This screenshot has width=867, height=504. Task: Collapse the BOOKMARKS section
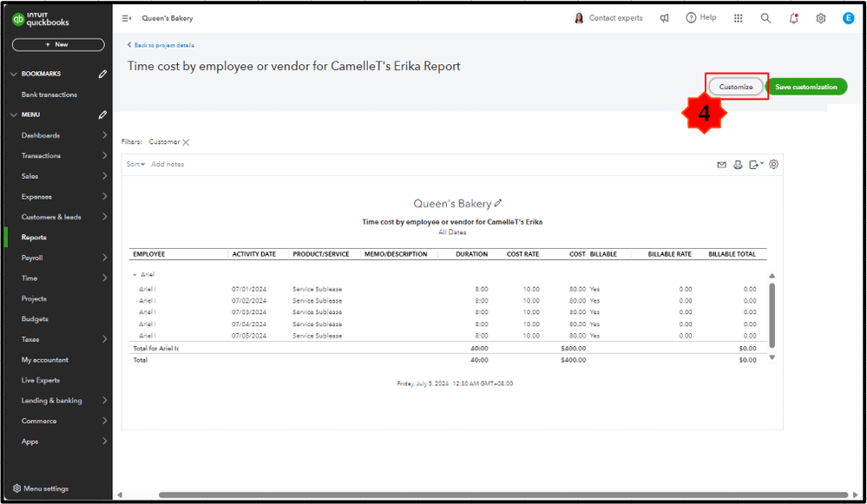(x=14, y=74)
